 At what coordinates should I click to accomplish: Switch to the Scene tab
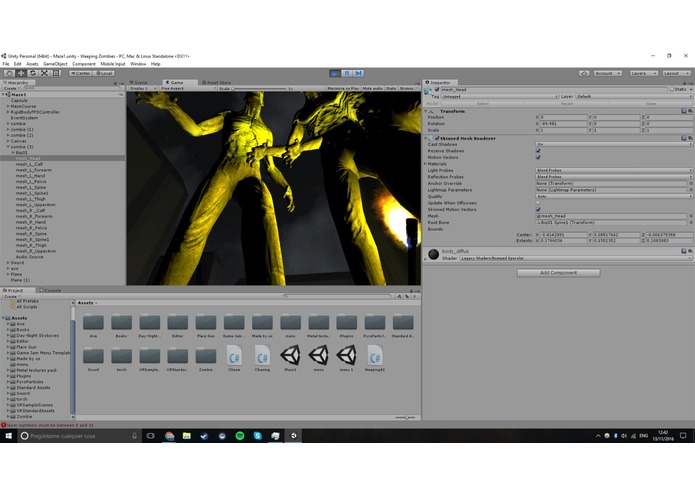click(139, 82)
